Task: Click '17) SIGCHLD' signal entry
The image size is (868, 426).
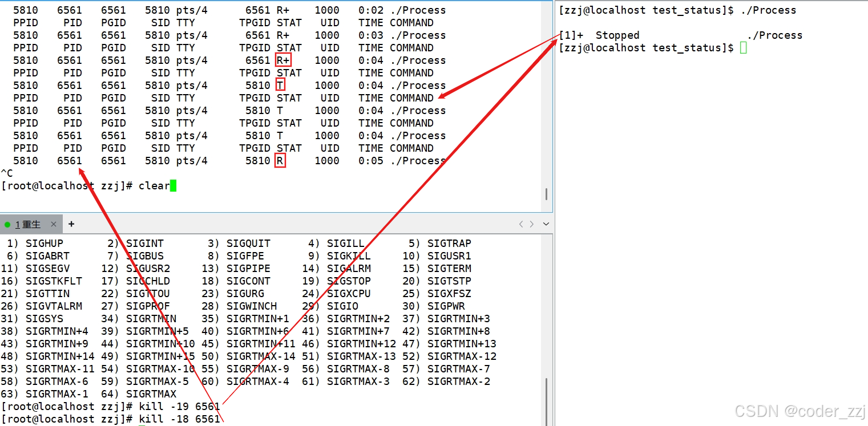Action: click(135, 281)
